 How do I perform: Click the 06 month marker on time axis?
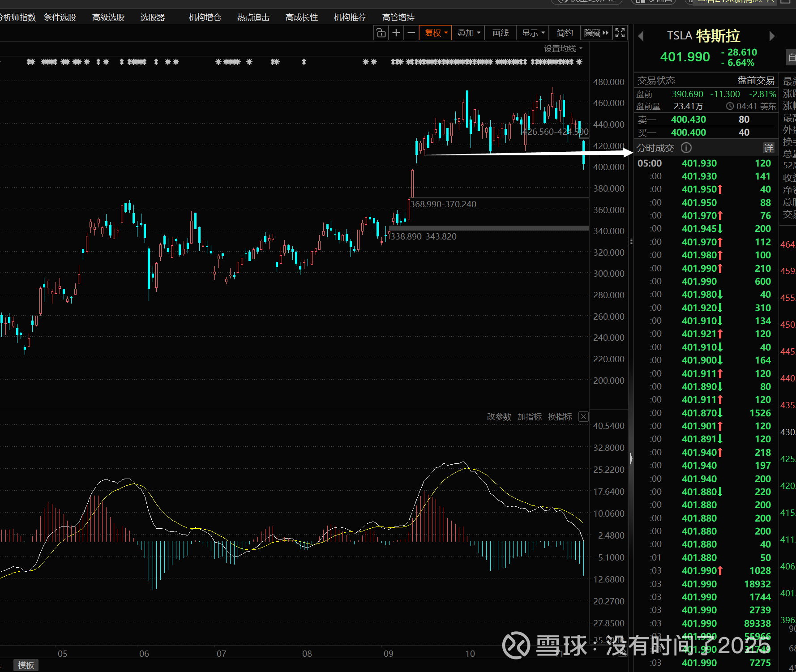pos(144,654)
